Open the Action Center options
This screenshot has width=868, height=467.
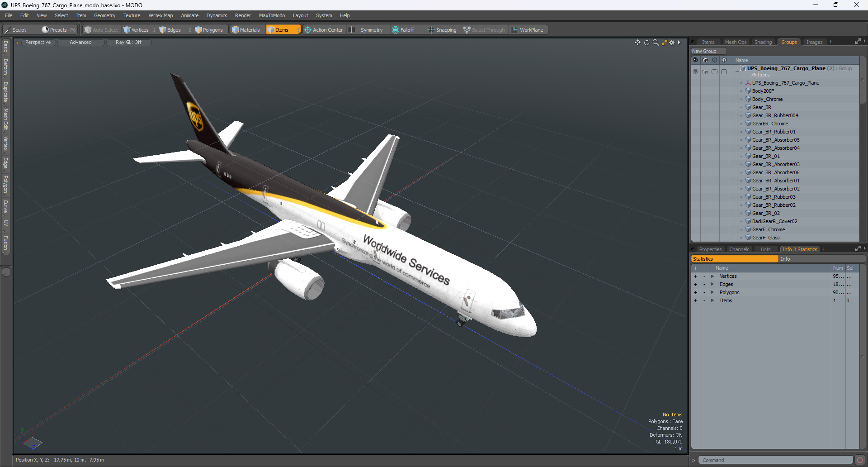(324, 30)
